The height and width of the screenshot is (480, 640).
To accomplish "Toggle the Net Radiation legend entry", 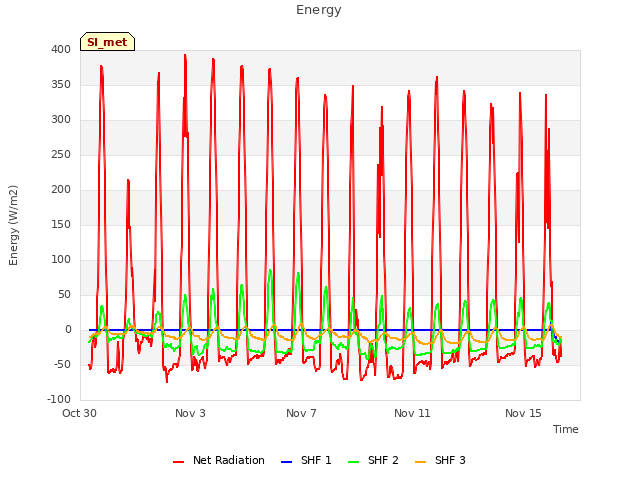I will tap(219, 460).
